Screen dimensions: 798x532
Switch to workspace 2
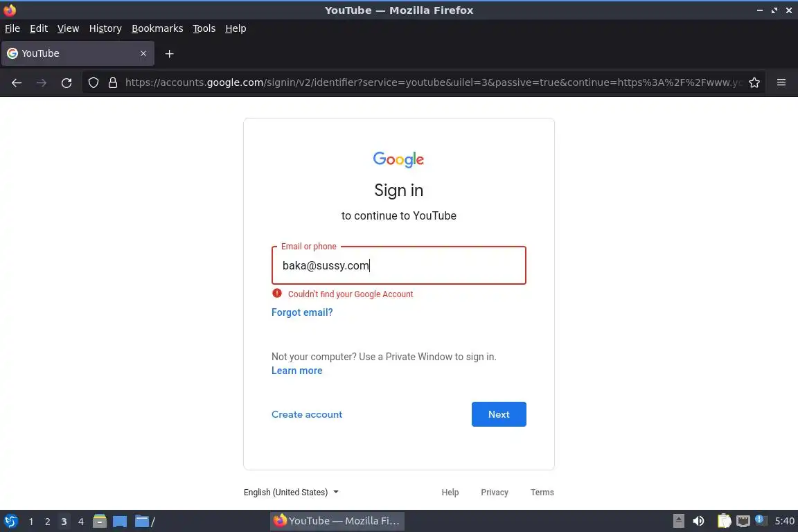[47, 522]
